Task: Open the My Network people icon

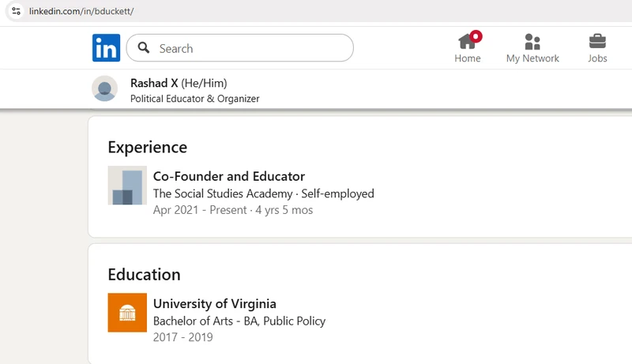Action: [532, 42]
